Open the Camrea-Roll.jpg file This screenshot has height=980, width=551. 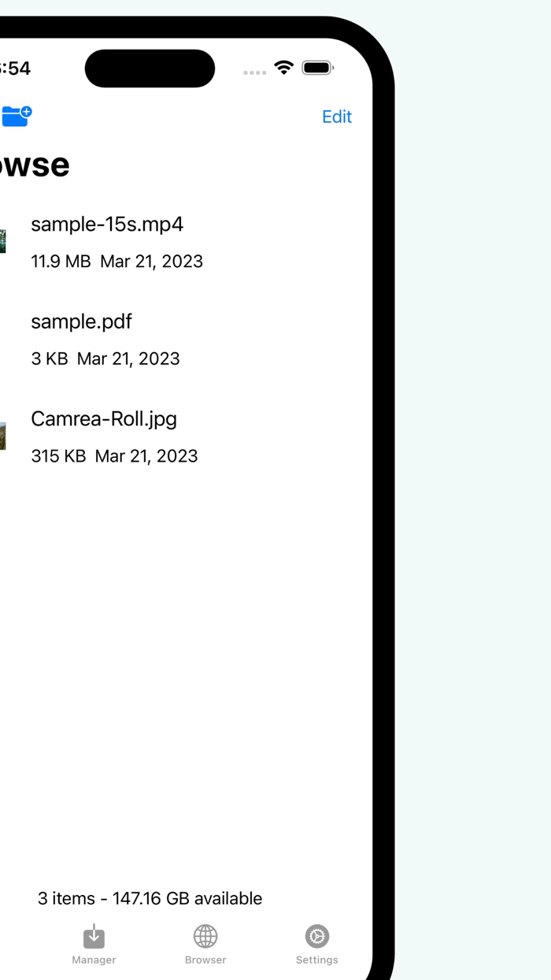tap(104, 418)
